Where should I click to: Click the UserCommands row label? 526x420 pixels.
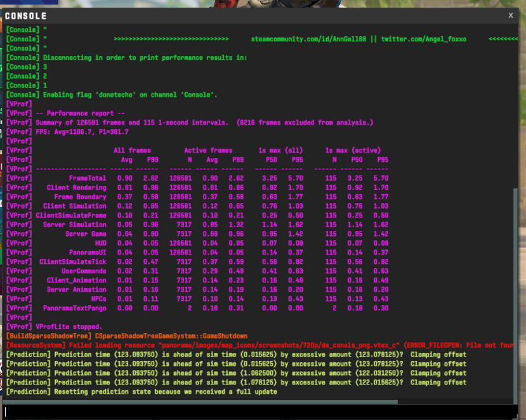pyautogui.click(x=84, y=271)
